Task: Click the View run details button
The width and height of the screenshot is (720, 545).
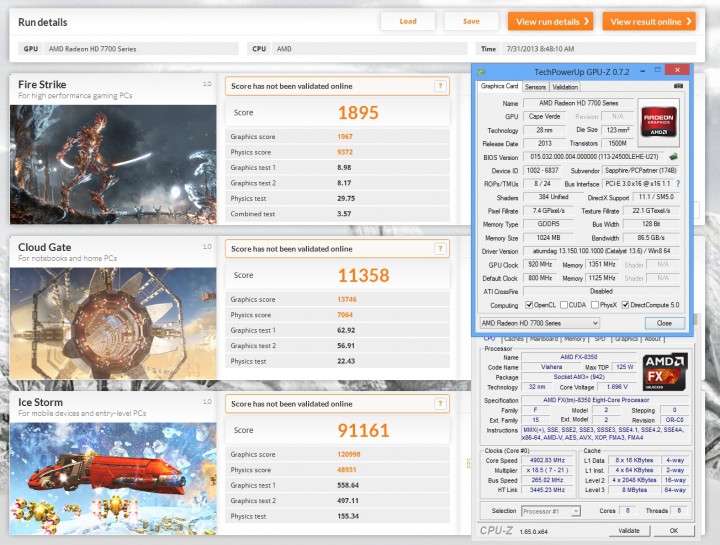Action: point(550,21)
